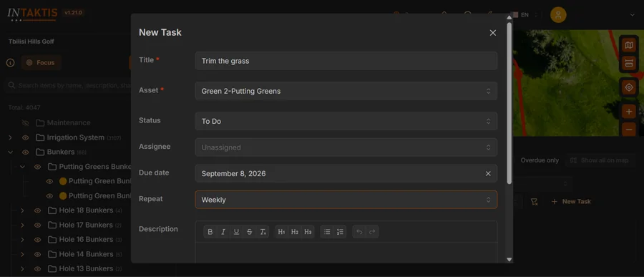Click the dialog scrollbar down arrow
This screenshot has width=644, height=277.
tap(509, 259)
